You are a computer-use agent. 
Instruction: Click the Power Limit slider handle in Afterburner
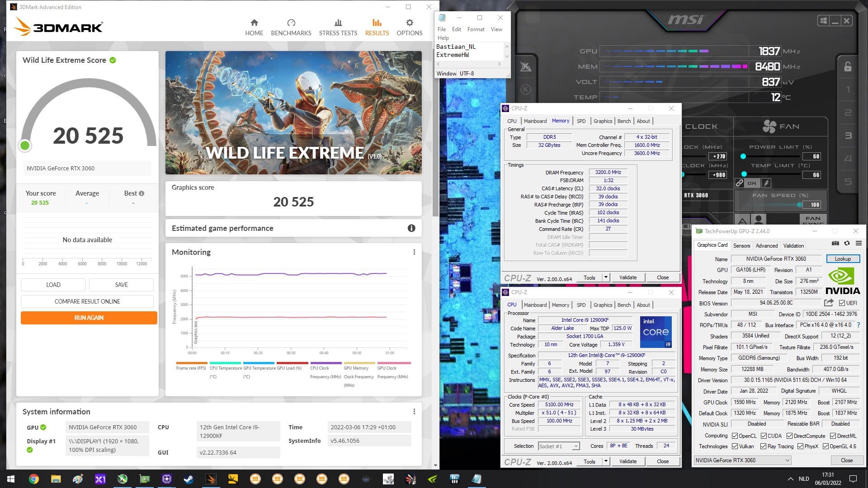[743, 156]
